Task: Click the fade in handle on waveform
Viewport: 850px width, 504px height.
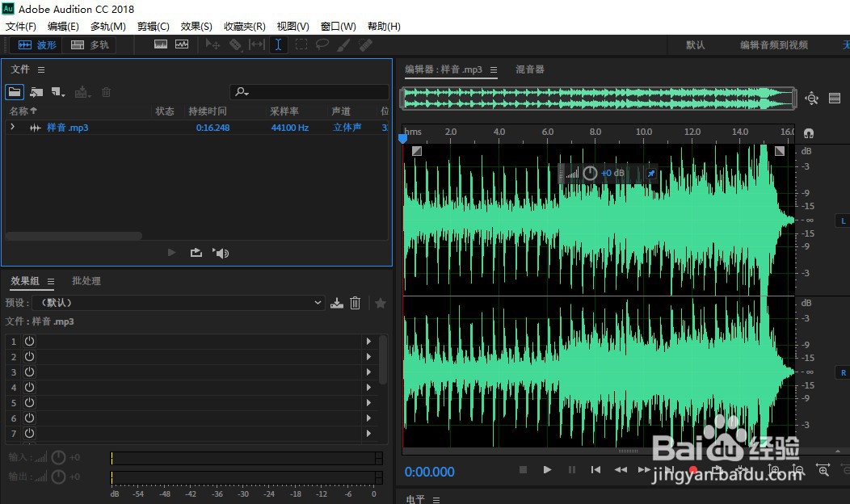Action: click(416, 151)
